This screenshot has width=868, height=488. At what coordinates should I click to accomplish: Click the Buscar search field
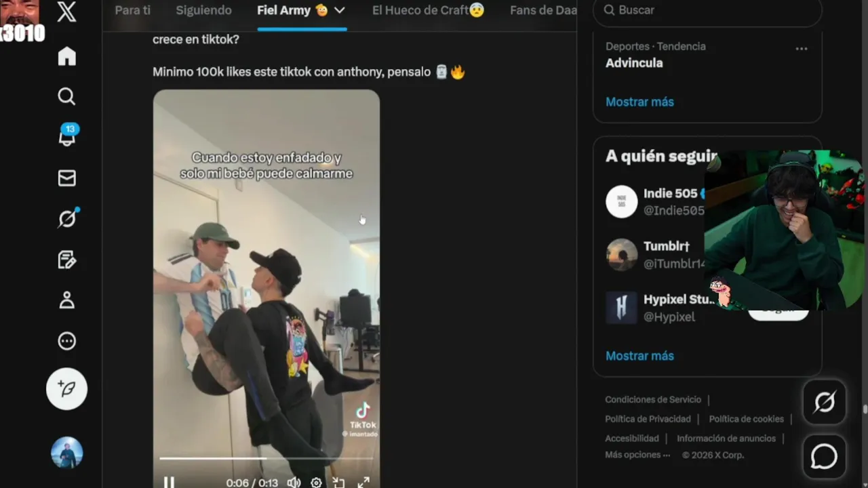tap(707, 10)
